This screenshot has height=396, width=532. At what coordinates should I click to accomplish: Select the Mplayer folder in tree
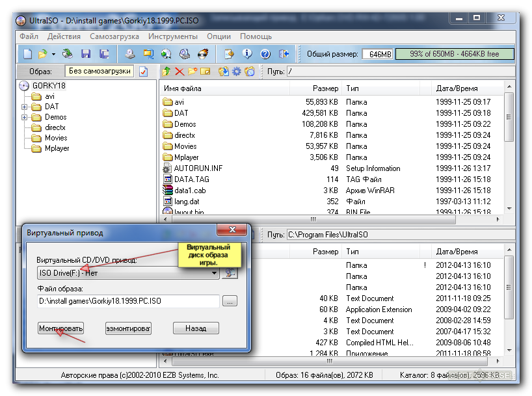tap(57, 148)
